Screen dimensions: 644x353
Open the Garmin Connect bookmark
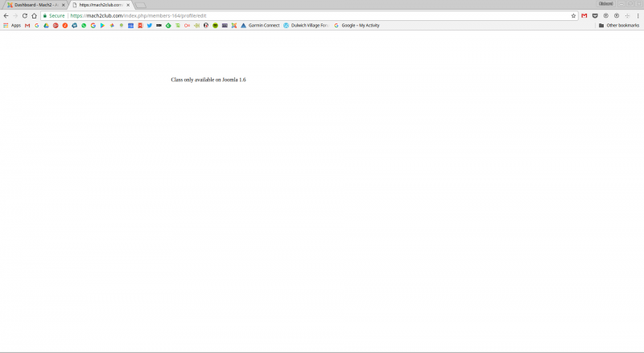260,26
